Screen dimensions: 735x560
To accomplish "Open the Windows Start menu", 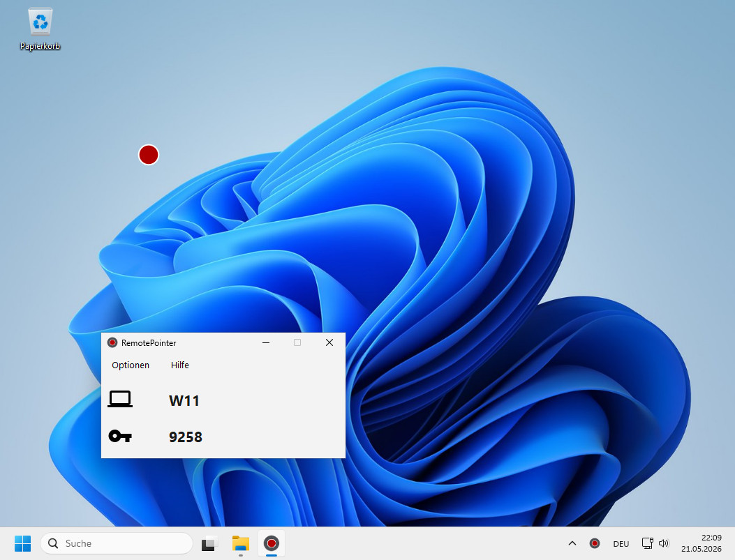I will pyautogui.click(x=22, y=544).
